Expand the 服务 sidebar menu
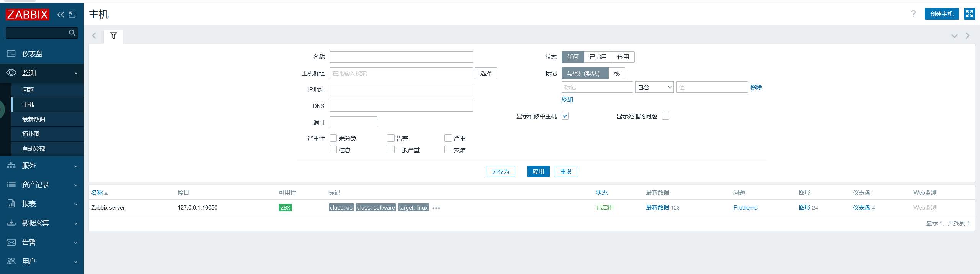Image resolution: width=980 pixels, height=274 pixels. (x=42, y=166)
